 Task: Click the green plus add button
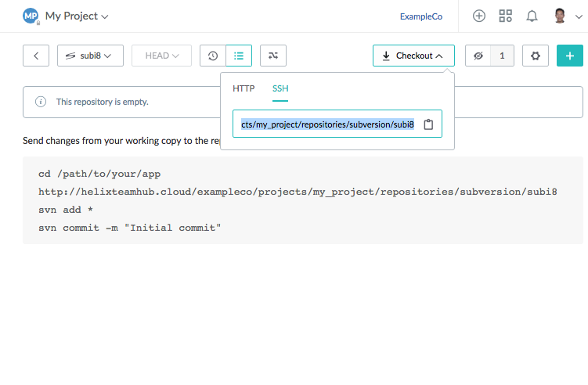tap(569, 56)
